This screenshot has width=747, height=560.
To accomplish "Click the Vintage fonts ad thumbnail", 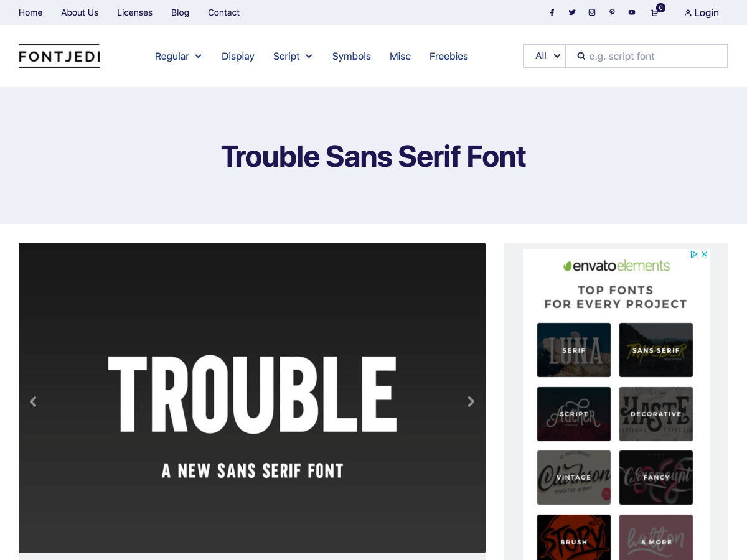I will pos(573,477).
